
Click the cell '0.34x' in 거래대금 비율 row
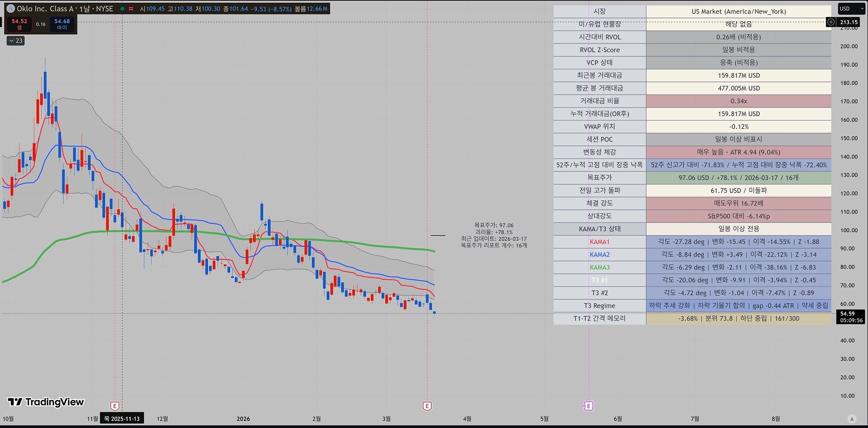(x=739, y=101)
